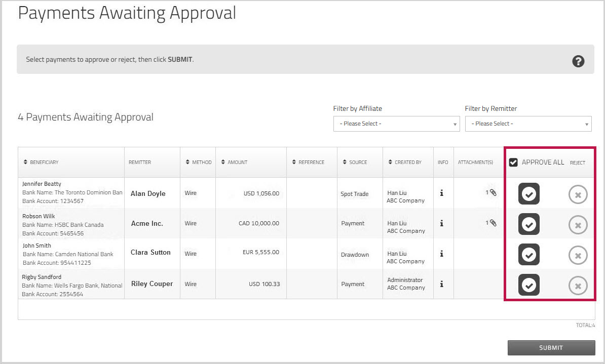Open the Filter by Remitter dropdown
Viewport: 605px width, 364px height.
tap(528, 124)
